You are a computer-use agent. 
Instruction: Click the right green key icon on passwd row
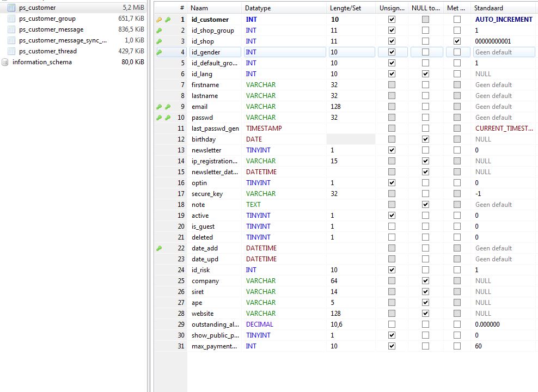point(168,118)
